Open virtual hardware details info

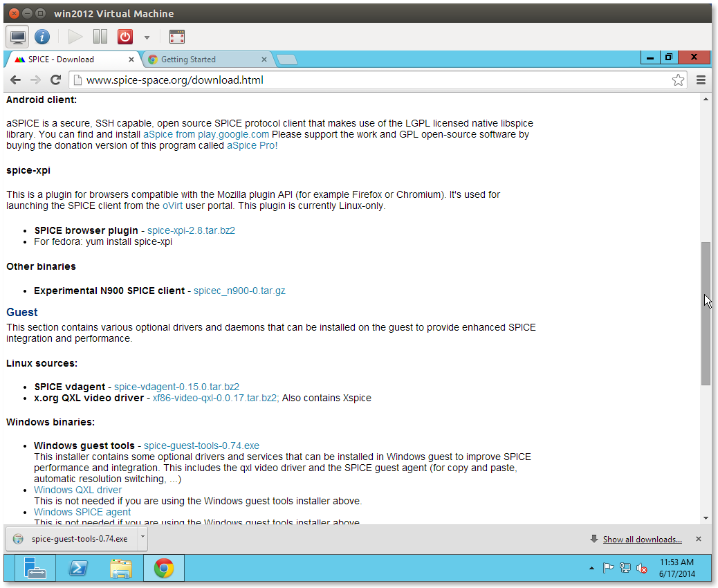click(42, 37)
